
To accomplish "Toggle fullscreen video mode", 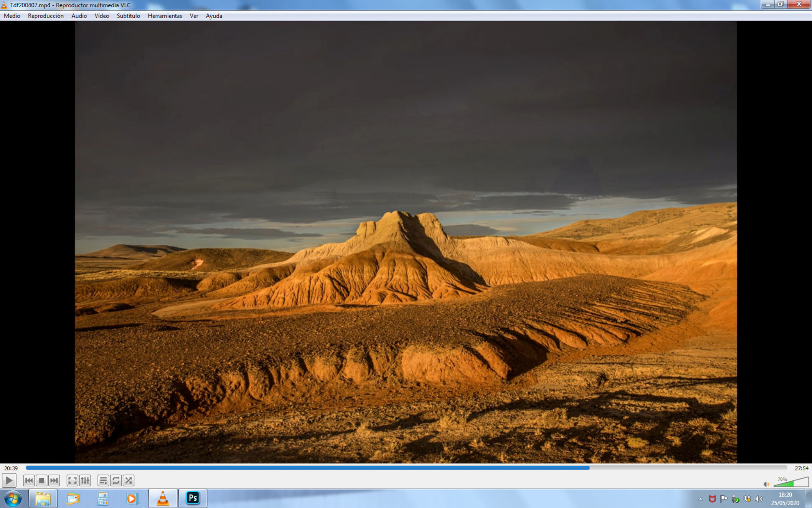I will [x=72, y=480].
